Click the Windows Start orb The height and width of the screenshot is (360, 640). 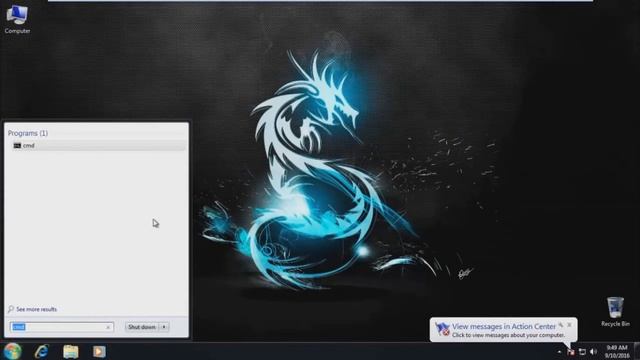point(12,351)
